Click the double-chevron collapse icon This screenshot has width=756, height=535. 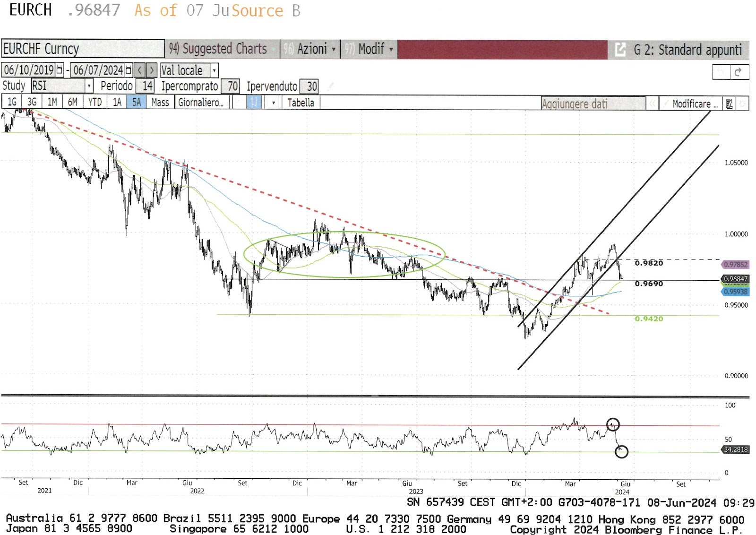pyautogui.click(x=653, y=104)
